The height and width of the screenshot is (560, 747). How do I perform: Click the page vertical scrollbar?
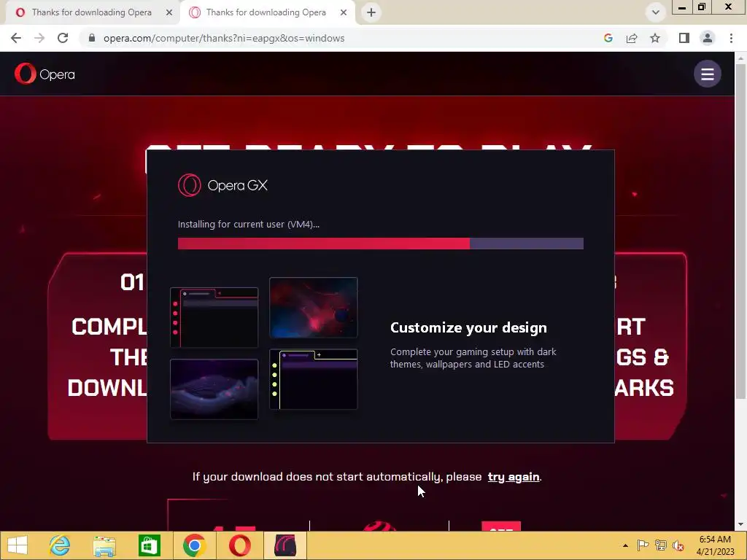tap(741, 231)
